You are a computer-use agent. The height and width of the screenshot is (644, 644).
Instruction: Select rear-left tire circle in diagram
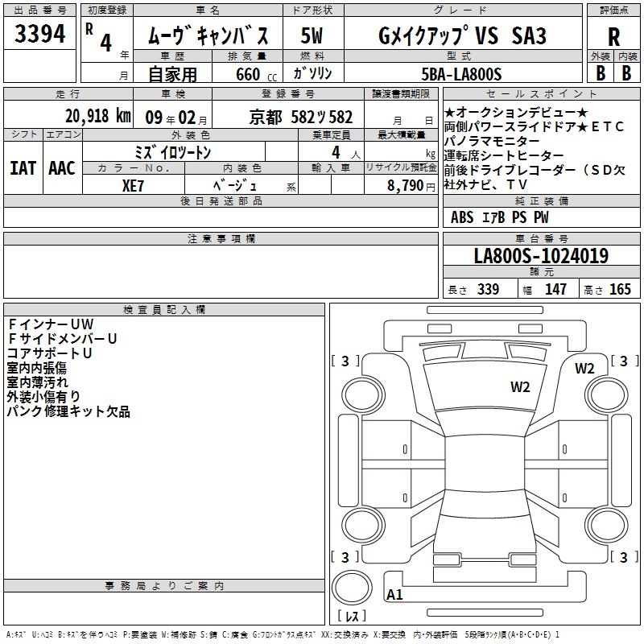point(363,526)
